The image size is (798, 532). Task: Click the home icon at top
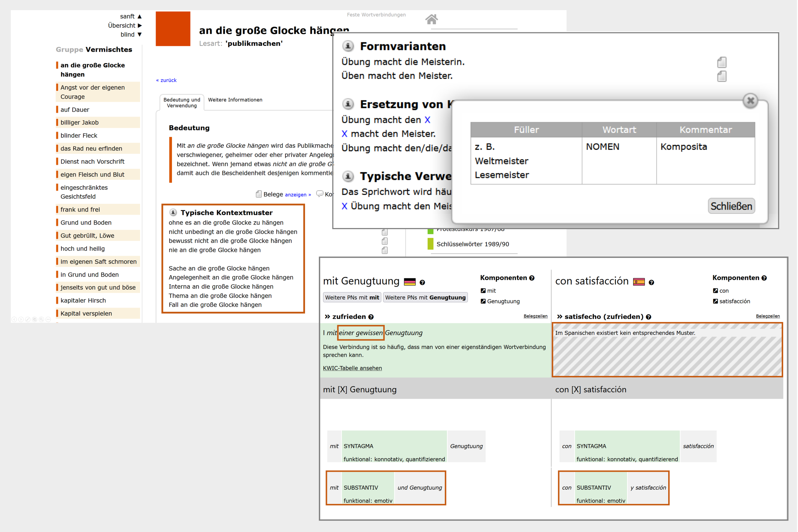click(431, 19)
